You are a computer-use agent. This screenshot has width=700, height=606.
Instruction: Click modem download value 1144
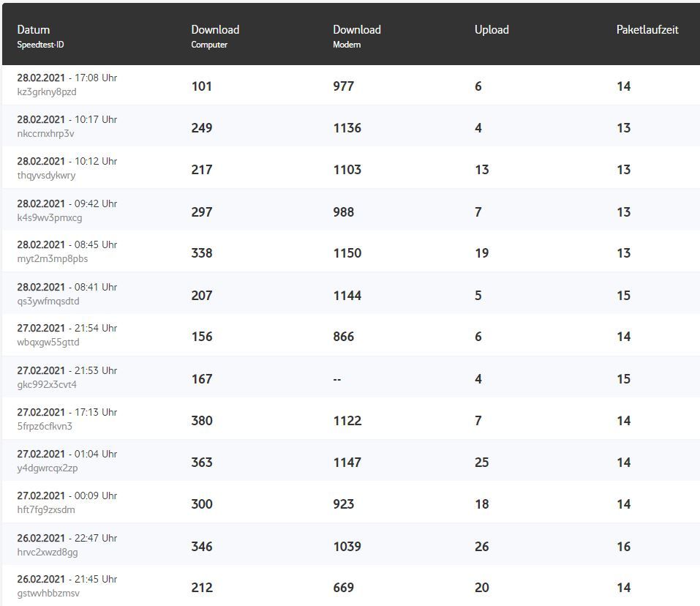(x=347, y=296)
